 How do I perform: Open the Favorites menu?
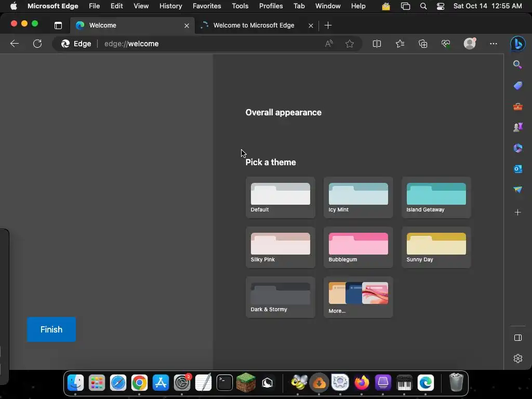207,6
